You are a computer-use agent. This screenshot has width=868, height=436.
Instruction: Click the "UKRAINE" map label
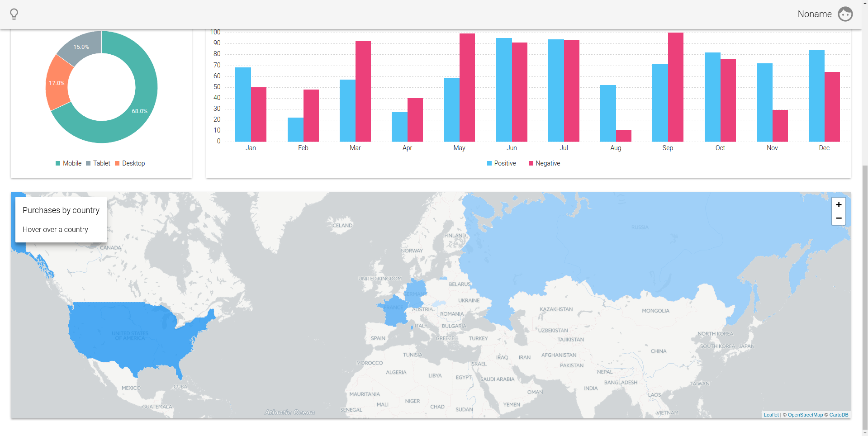[469, 301]
